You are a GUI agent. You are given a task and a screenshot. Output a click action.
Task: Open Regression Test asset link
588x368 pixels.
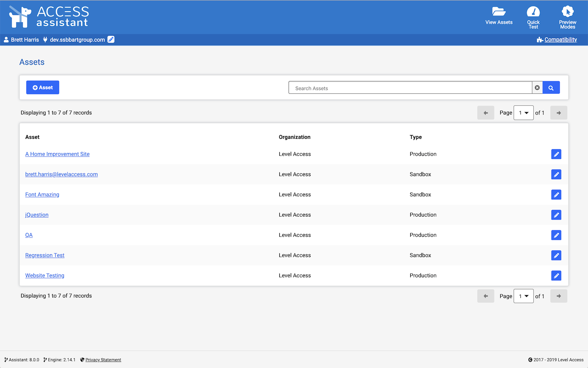[x=45, y=255]
